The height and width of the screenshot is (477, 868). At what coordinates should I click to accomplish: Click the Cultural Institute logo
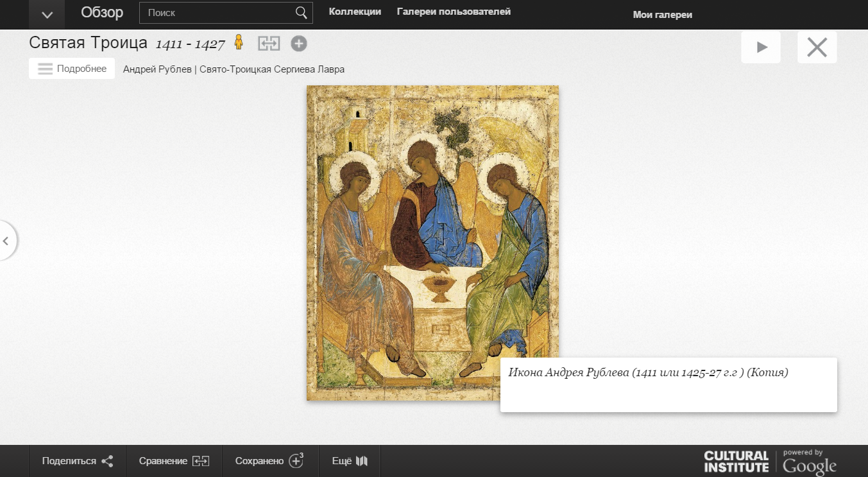click(736, 462)
